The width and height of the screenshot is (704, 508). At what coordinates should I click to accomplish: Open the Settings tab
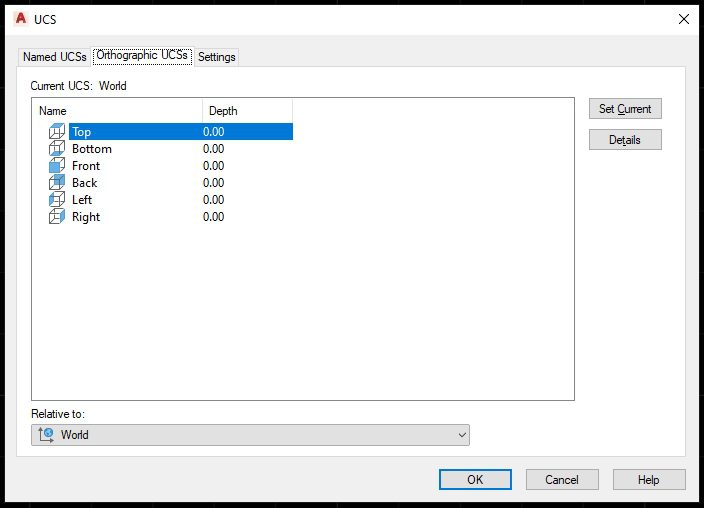point(216,57)
